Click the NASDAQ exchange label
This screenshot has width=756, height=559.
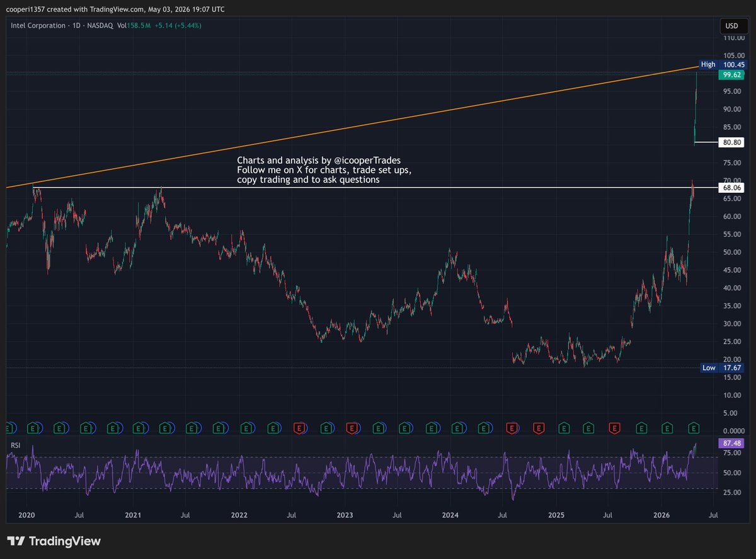click(x=101, y=26)
